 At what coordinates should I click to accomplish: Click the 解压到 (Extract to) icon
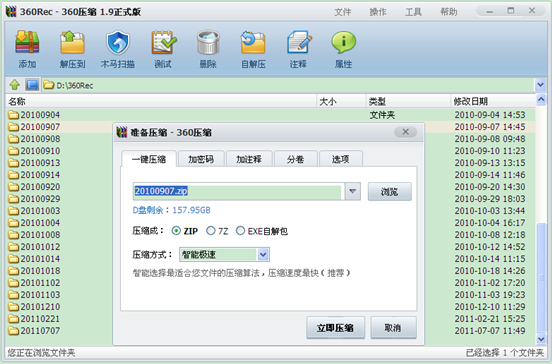pyautogui.click(x=72, y=42)
